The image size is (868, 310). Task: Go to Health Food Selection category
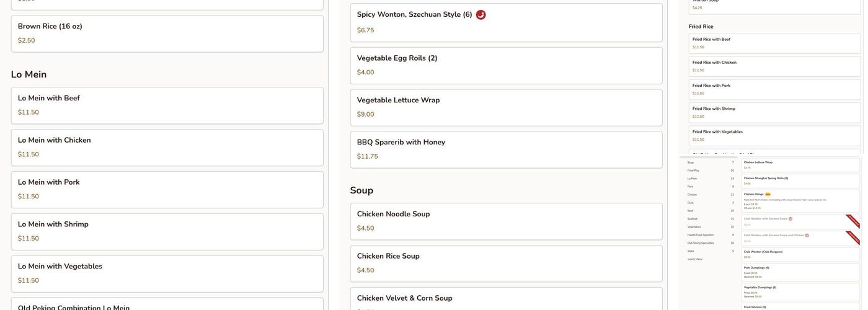click(701, 235)
